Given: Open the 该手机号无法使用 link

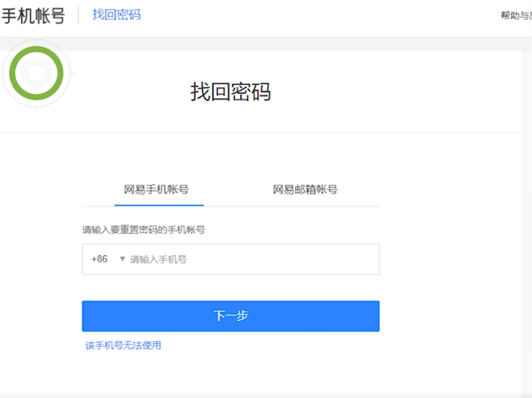Looking at the screenshot, I should 123,345.
